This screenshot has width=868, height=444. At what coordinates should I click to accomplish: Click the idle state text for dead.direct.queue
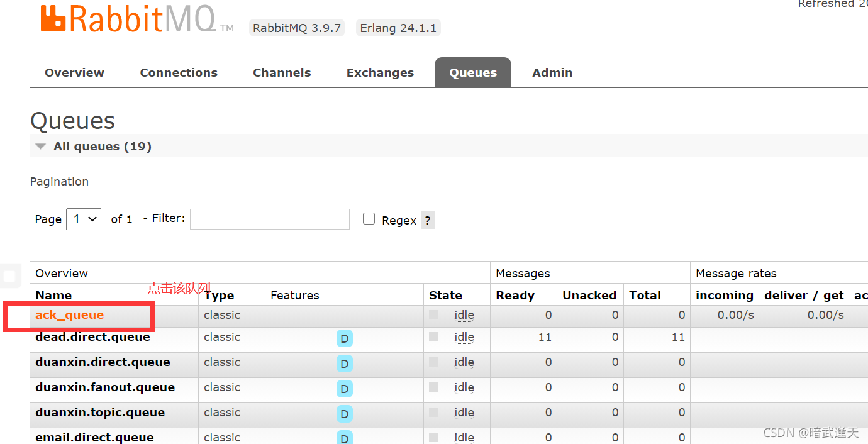click(464, 337)
